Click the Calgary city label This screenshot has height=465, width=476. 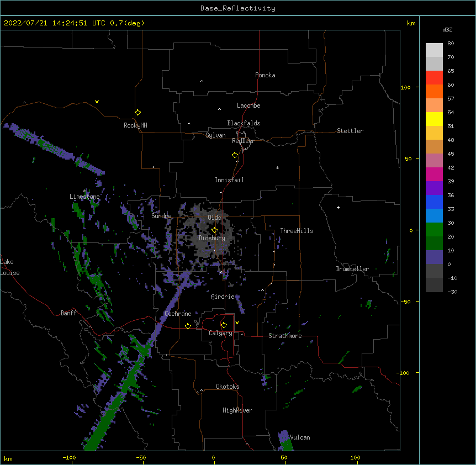pos(220,333)
